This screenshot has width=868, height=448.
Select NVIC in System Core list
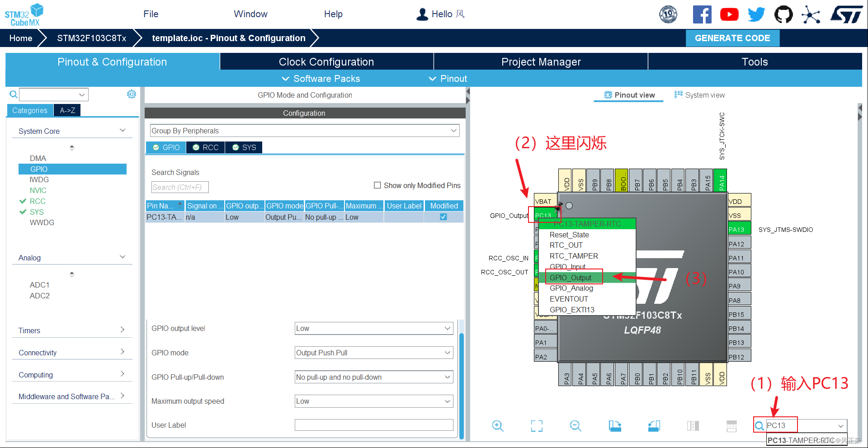38,190
